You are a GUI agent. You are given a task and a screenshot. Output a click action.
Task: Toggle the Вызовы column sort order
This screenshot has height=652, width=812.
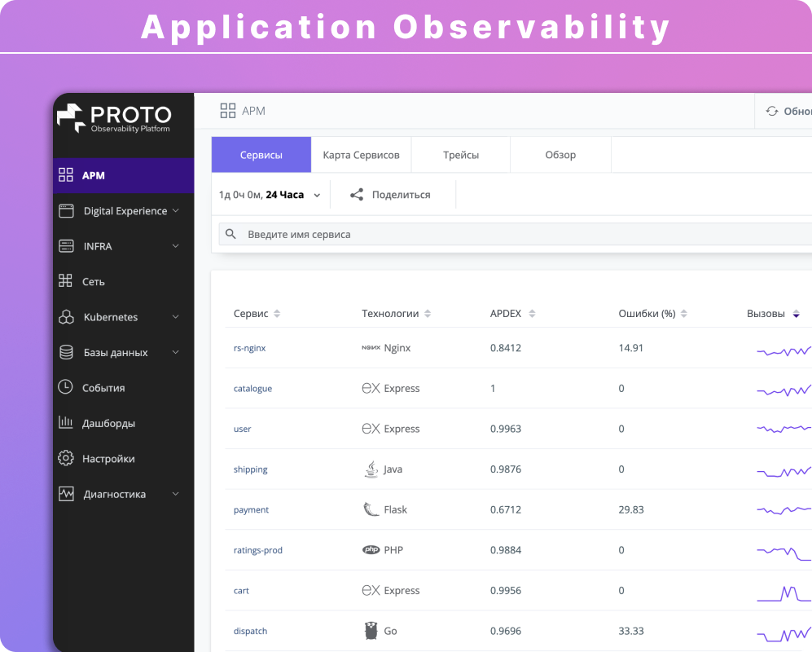pyautogui.click(x=795, y=313)
